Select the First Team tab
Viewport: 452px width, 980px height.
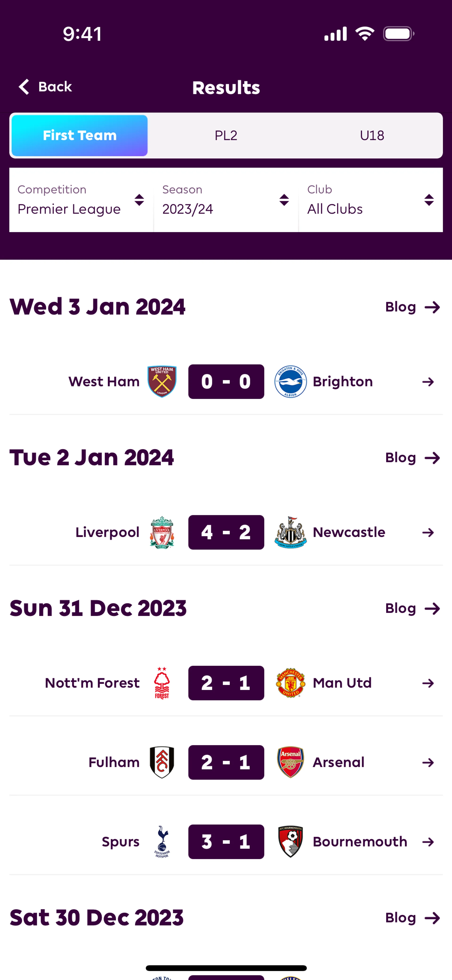click(x=80, y=135)
